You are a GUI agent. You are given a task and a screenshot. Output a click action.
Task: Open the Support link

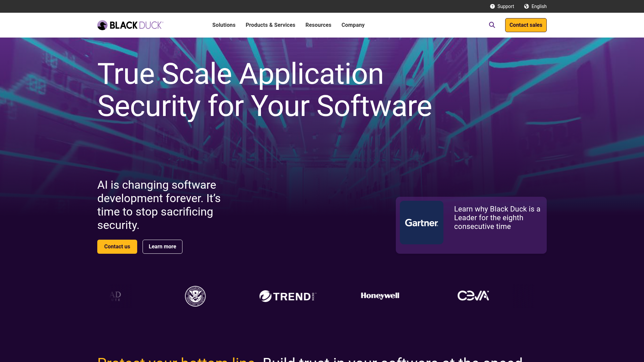click(x=505, y=6)
